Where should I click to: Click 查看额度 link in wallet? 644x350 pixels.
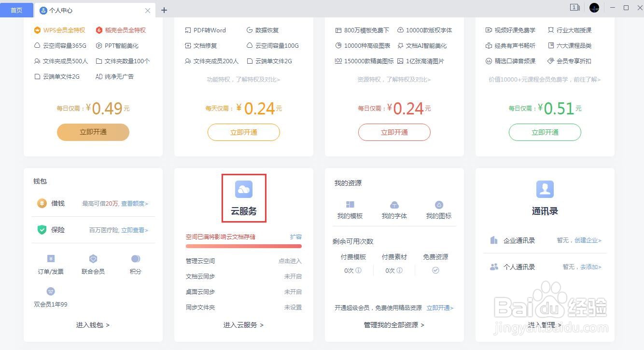coord(135,204)
